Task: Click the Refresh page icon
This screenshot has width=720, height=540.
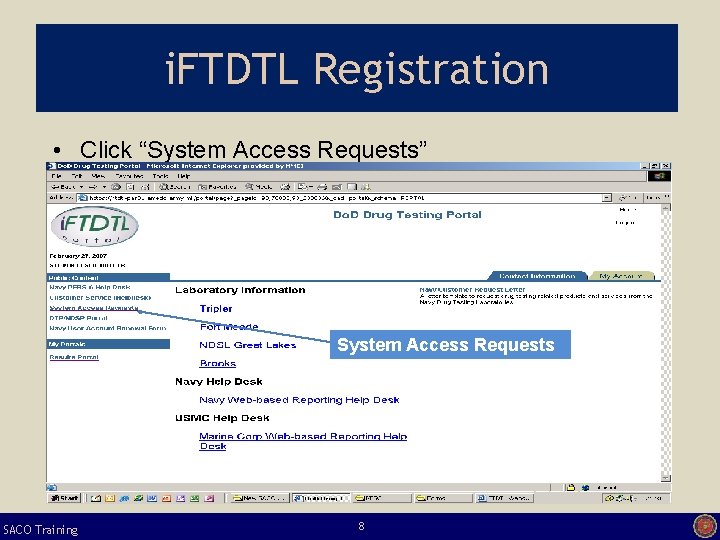Action: (130, 187)
